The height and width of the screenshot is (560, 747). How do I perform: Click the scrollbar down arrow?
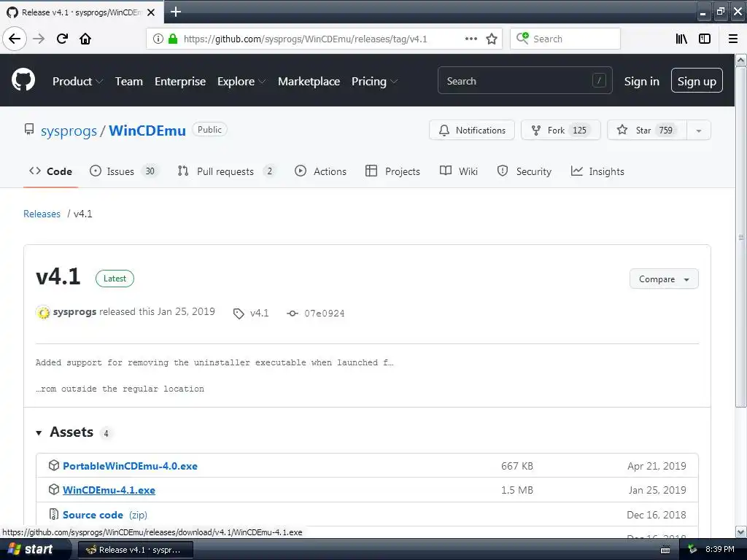pyautogui.click(x=740, y=532)
